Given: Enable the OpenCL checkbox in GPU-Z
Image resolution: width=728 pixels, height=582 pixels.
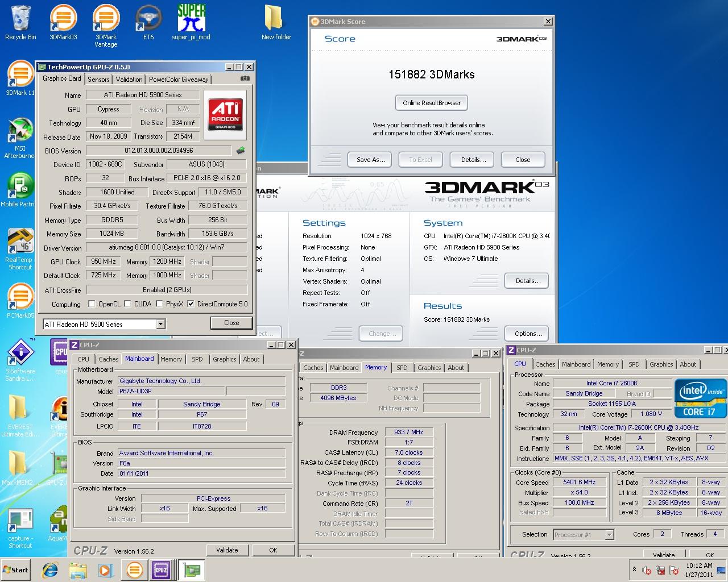Looking at the screenshot, I should pos(92,304).
